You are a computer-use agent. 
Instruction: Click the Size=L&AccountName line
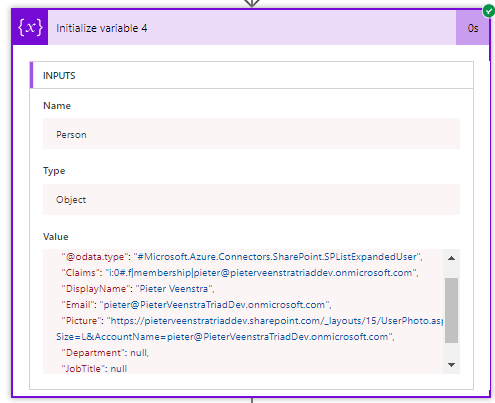225,337
